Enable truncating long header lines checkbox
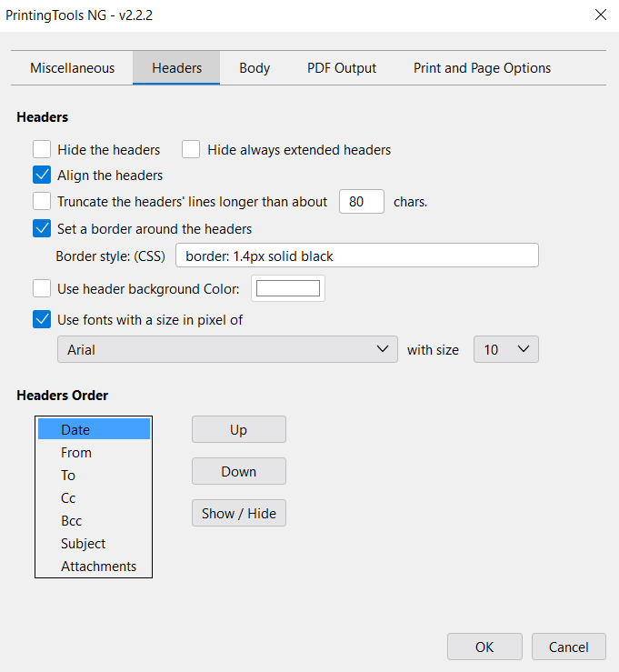The image size is (619, 672). coord(42,202)
